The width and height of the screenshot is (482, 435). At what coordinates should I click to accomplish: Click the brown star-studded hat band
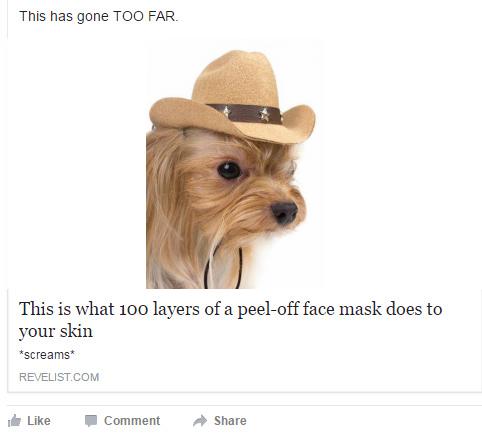(x=246, y=113)
